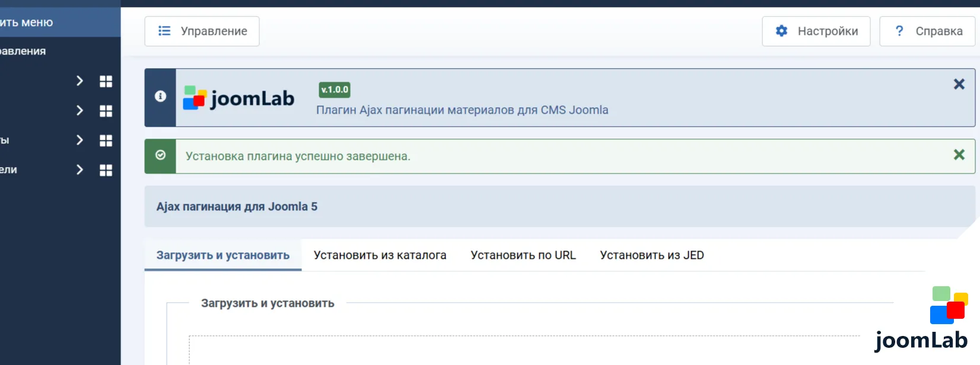This screenshot has width=980, height=365.
Task: Click Установка плагина успешно завершена text
Action: tap(298, 156)
